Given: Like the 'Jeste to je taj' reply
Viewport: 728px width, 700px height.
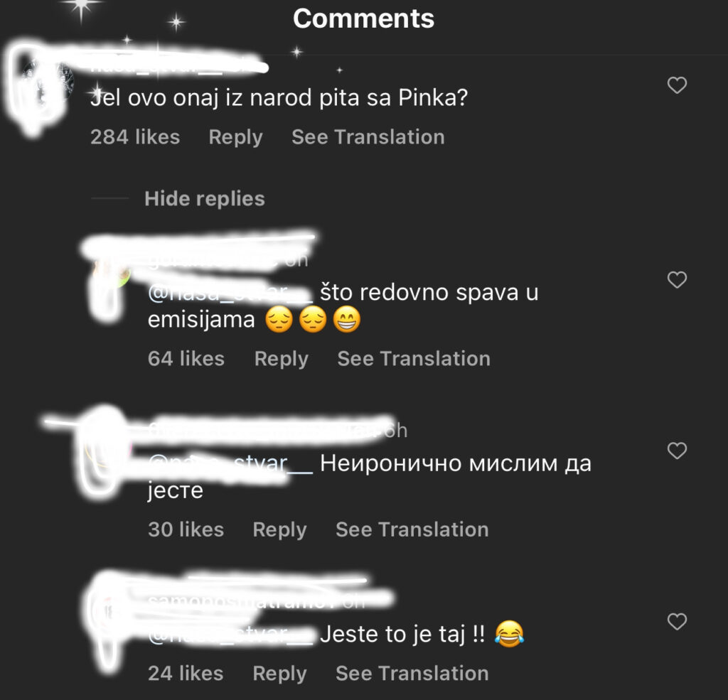Looking at the screenshot, I should [x=677, y=622].
